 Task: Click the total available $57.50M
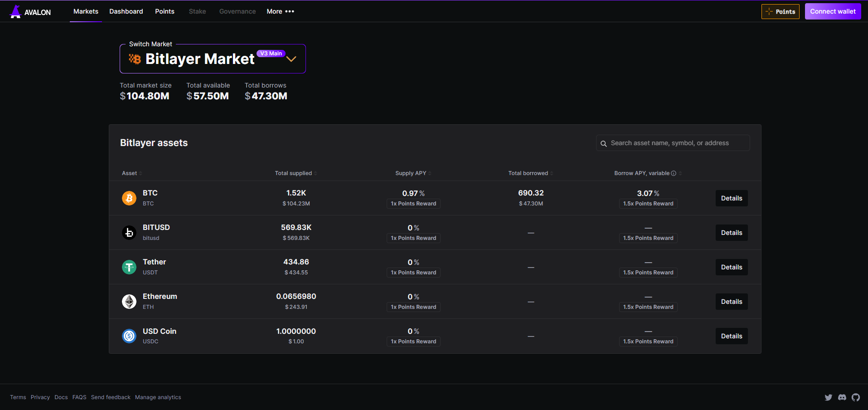[x=208, y=96]
